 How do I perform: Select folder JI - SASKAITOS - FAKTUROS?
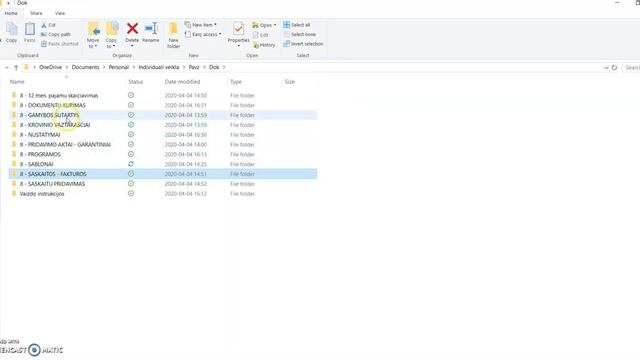point(53,174)
